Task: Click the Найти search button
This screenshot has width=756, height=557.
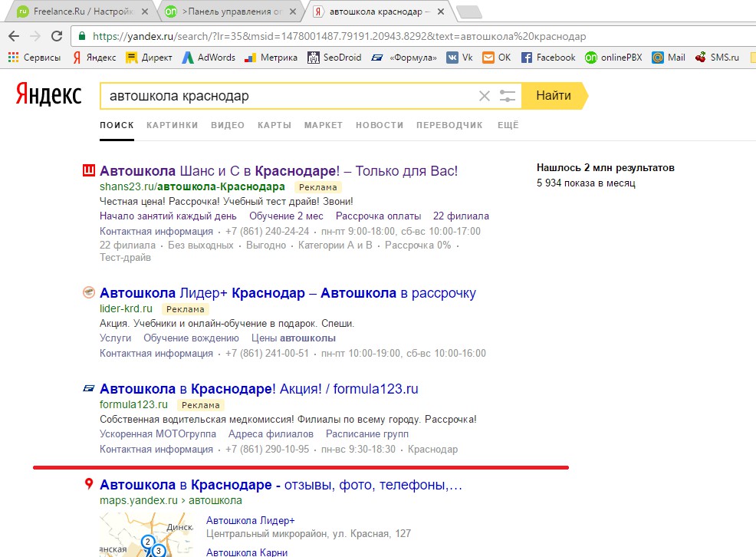Action: (x=554, y=95)
